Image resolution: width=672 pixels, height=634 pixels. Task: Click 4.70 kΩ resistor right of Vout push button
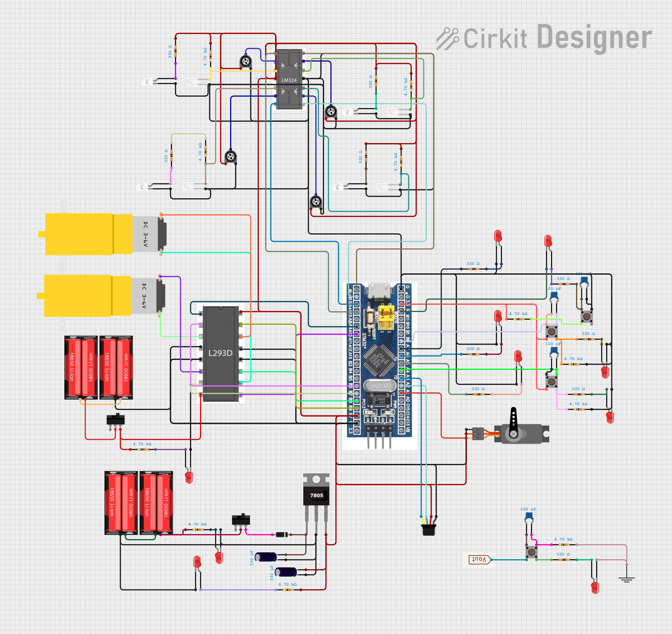564,545
